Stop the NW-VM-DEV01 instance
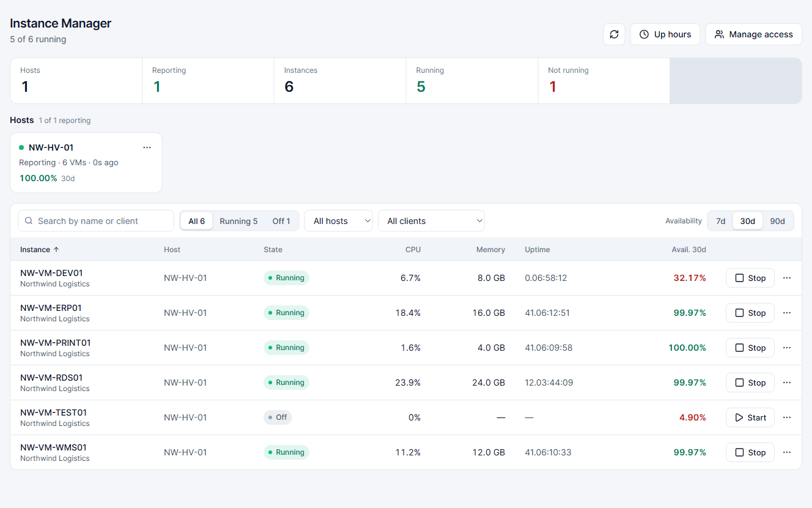The image size is (812, 508). pos(750,278)
